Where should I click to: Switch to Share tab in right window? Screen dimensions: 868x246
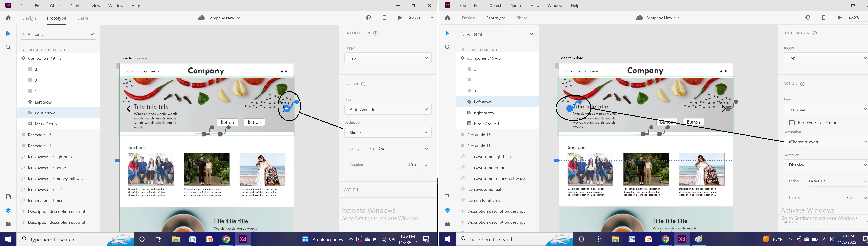click(x=522, y=18)
